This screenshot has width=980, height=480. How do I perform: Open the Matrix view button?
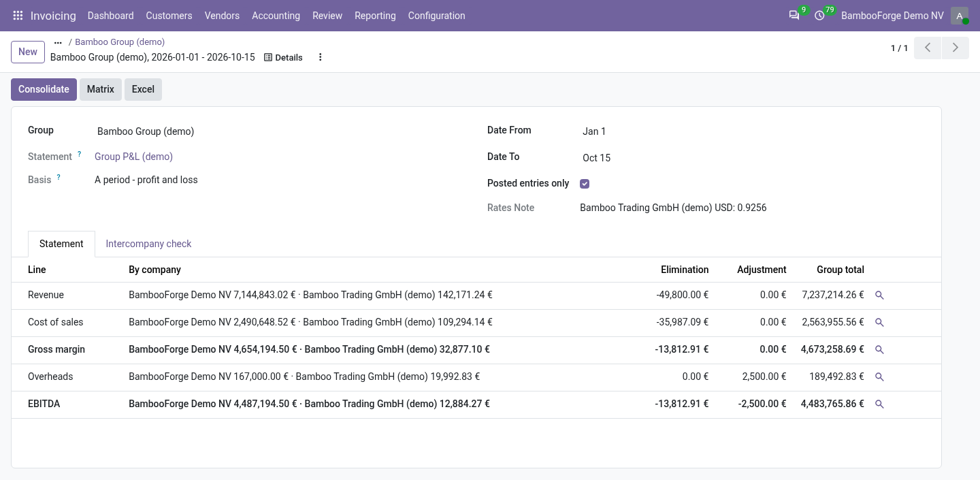101,89
